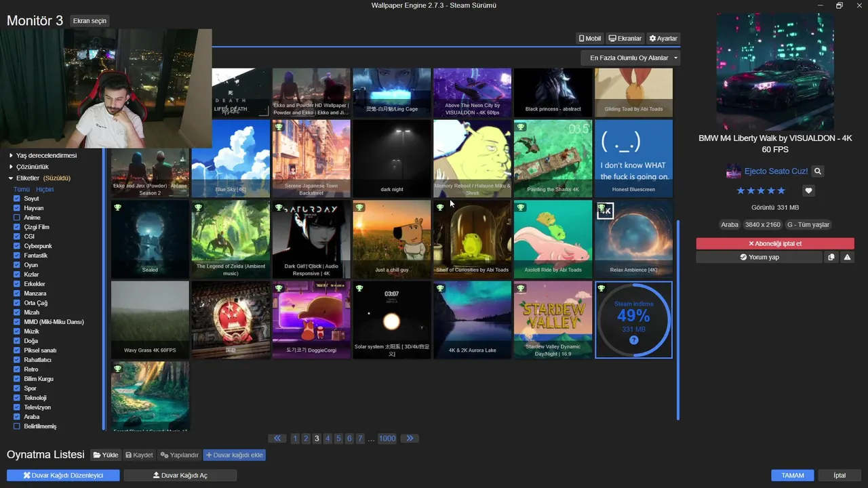Select Hiçbiri to uncheck all tags
This screenshot has width=868, height=488.
point(45,189)
